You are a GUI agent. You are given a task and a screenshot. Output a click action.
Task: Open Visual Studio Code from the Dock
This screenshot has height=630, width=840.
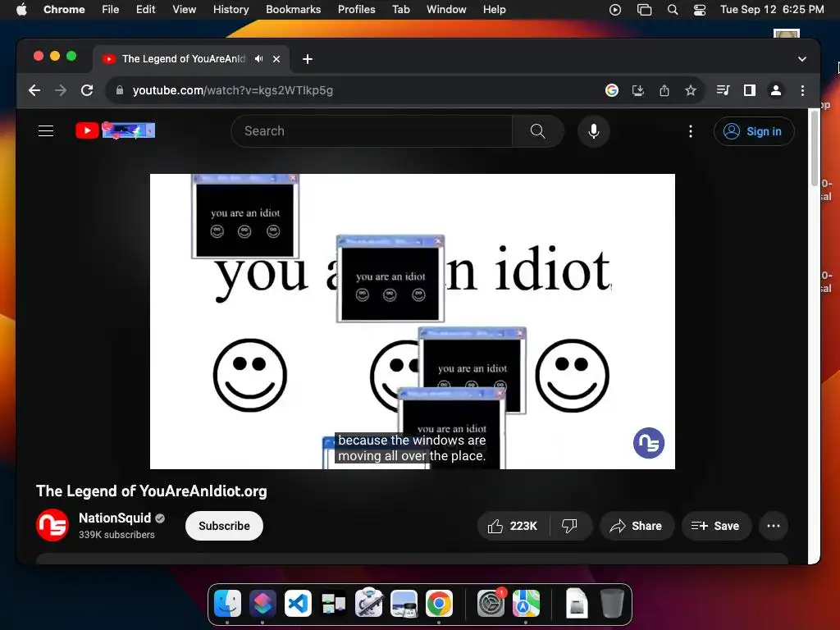[298, 603]
